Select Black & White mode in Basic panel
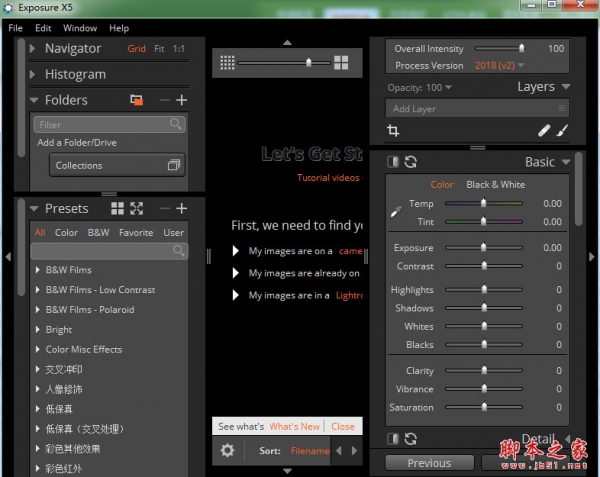 (x=496, y=185)
